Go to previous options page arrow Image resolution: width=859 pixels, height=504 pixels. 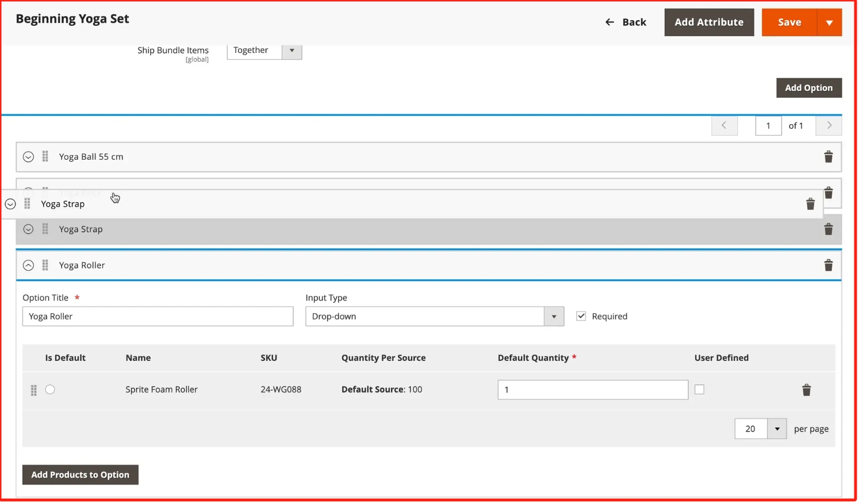tap(724, 125)
